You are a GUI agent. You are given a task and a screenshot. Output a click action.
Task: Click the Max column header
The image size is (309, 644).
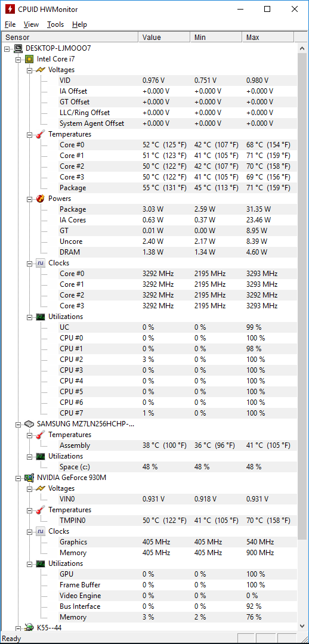(268, 38)
